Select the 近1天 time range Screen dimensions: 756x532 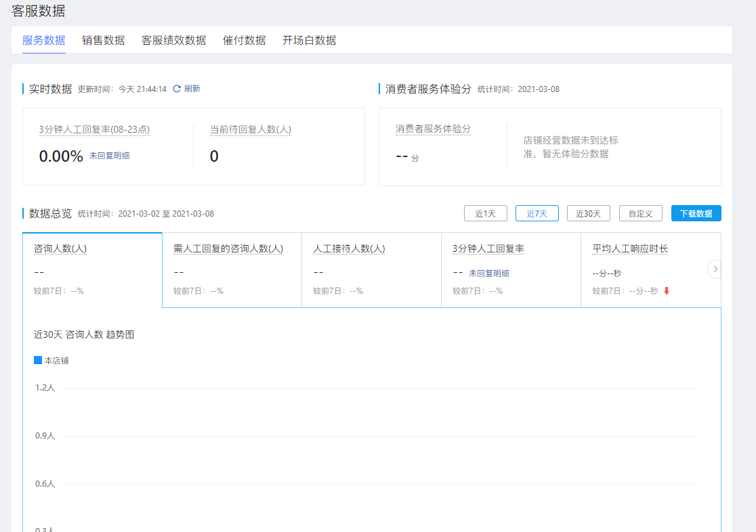point(485,213)
